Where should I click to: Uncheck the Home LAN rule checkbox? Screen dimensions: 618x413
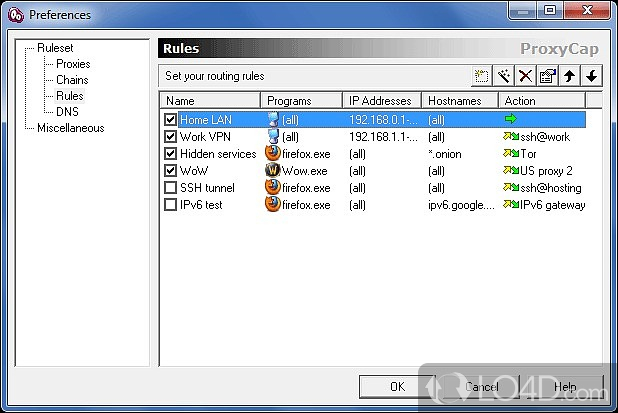(x=170, y=119)
